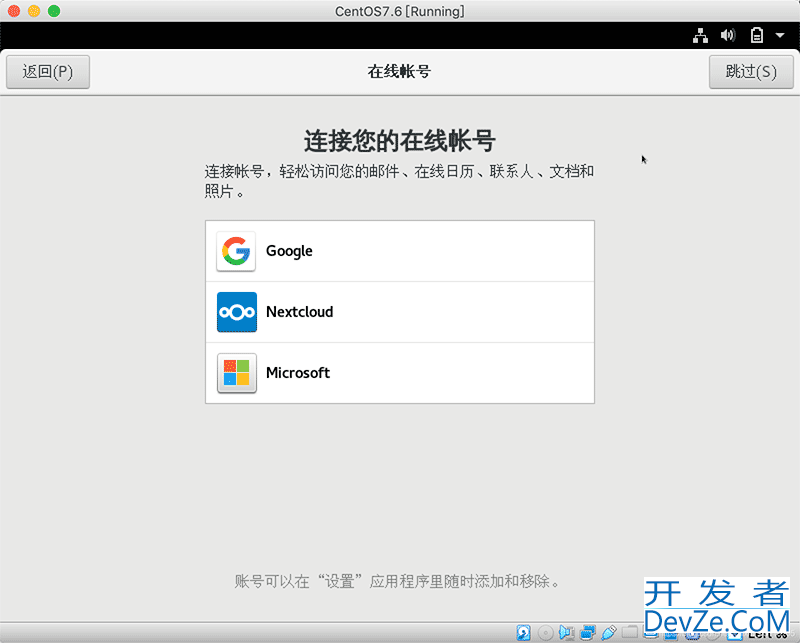Choose the Google account option
The width and height of the screenshot is (800, 643).
point(400,251)
